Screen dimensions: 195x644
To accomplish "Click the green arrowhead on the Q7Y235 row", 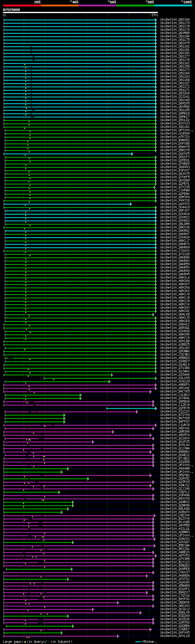I will pyautogui.click(x=155, y=187).
